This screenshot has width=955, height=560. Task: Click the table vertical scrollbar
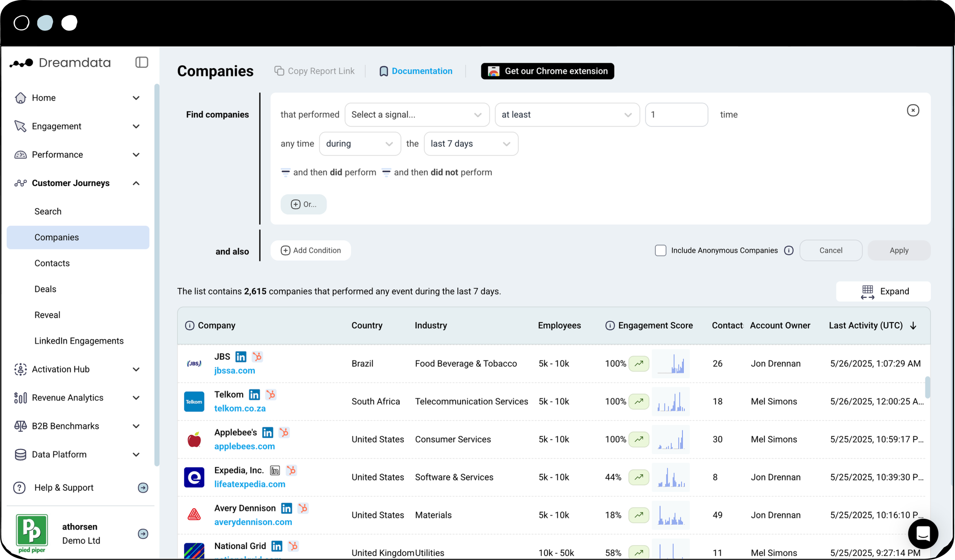(927, 387)
